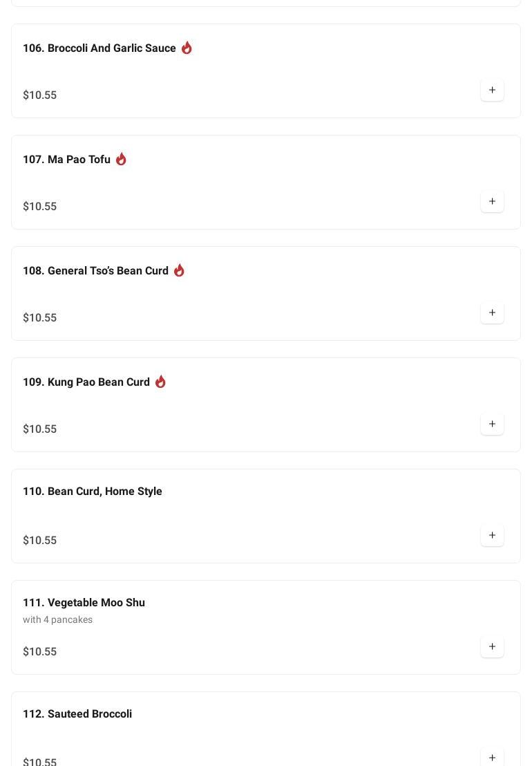Add Bean Curd, Home Style to order
Viewport: 532px width, 766px height.
[492, 535]
